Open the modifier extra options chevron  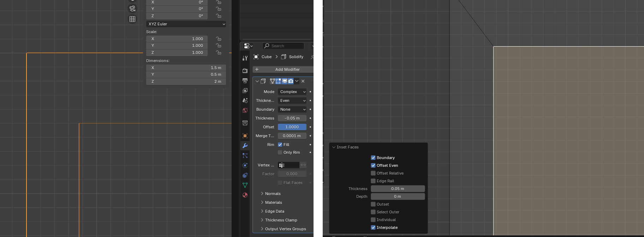coord(297,81)
